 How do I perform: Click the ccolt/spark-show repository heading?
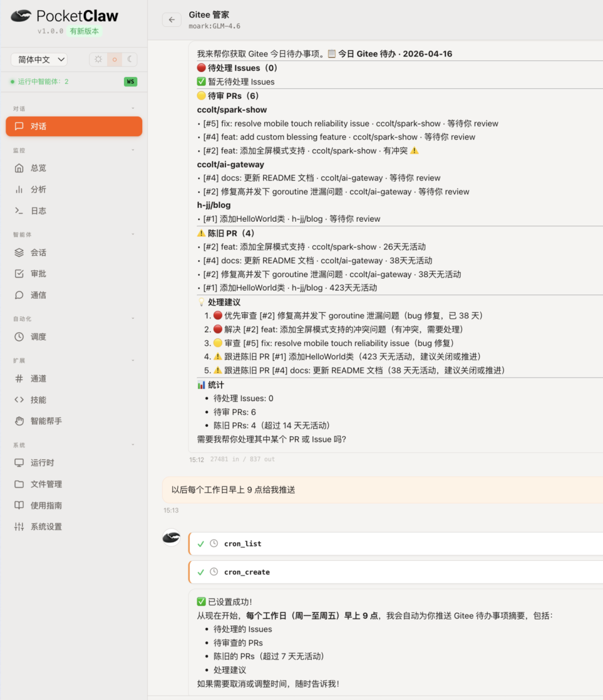point(232,109)
